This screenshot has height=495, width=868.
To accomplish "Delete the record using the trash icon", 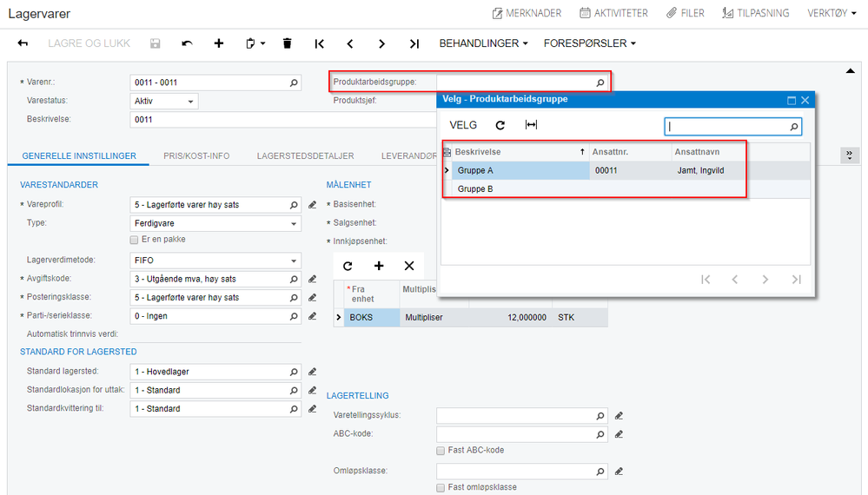I will click(287, 43).
